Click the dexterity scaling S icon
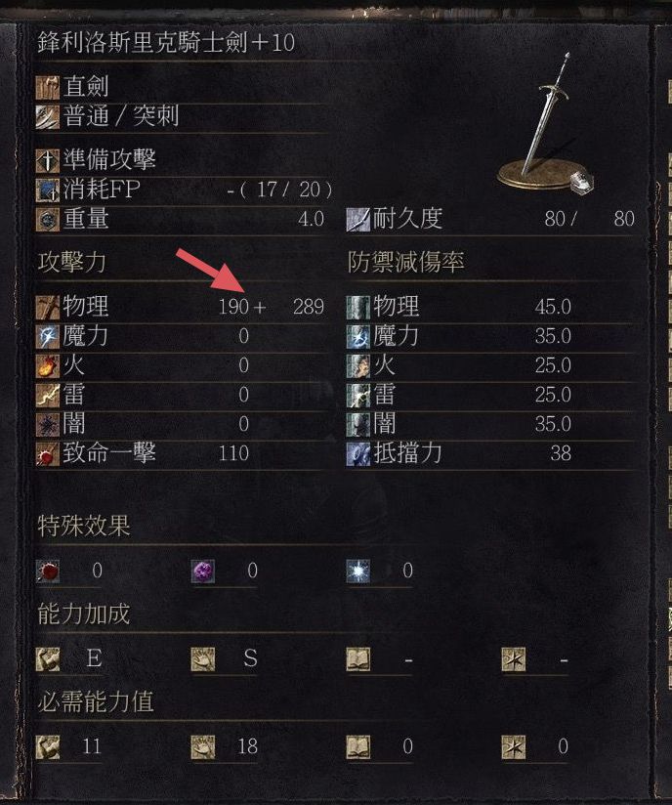The height and width of the screenshot is (805, 672). click(203, 659)
